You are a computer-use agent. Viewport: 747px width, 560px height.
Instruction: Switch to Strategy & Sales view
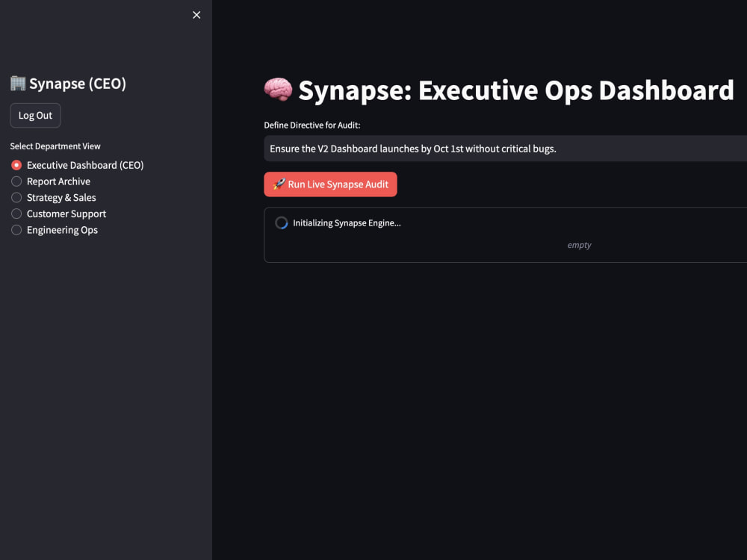[x=53, y=198]
